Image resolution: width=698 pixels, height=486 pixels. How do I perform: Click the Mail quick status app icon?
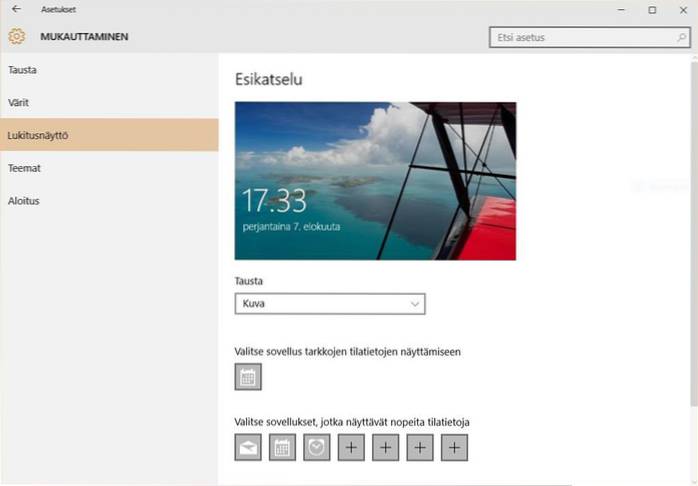(248, 449)
